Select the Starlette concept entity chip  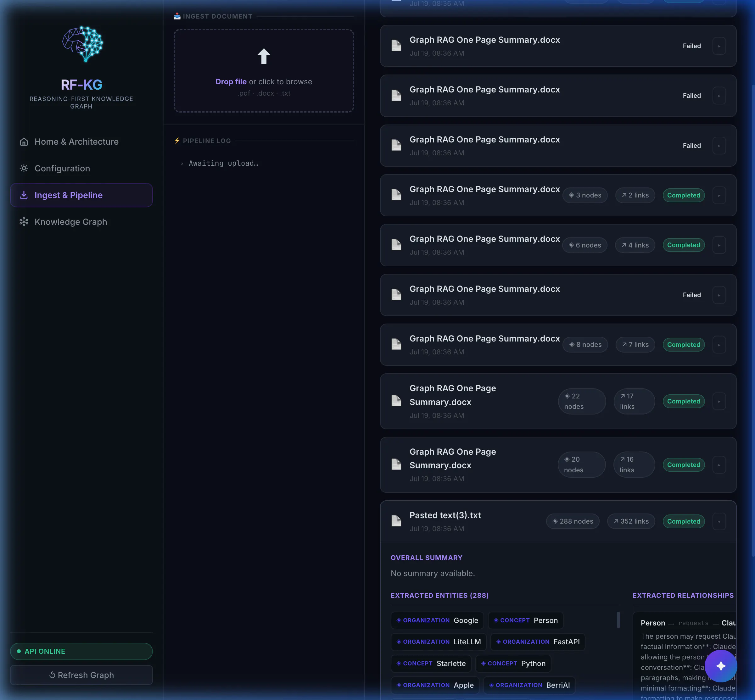coord(431,663)
